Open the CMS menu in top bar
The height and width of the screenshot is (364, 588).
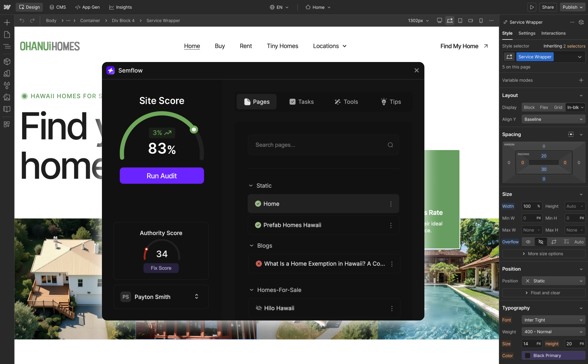click(x=58, y=7)
